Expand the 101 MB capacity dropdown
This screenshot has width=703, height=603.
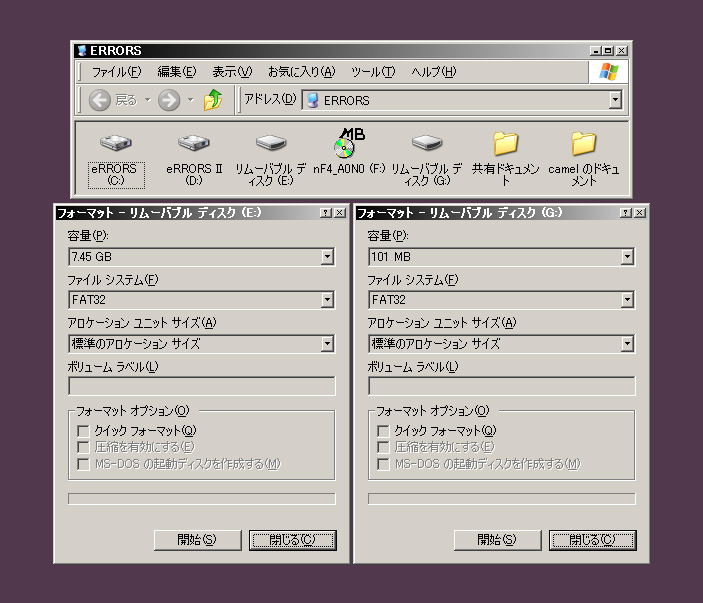(627, 257)
